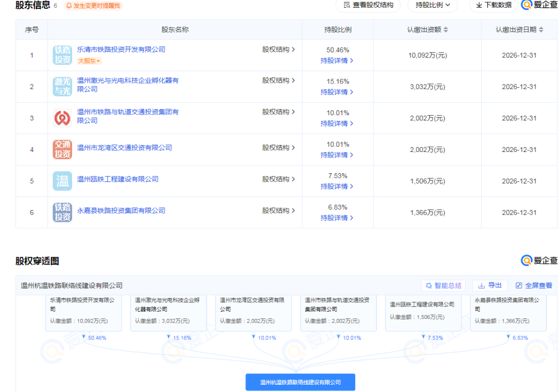Viewport: 560px width, 392px height.
Task: Click the red 温州市铁路与轨道交通投资集团 logo
Action: (62, 118)
